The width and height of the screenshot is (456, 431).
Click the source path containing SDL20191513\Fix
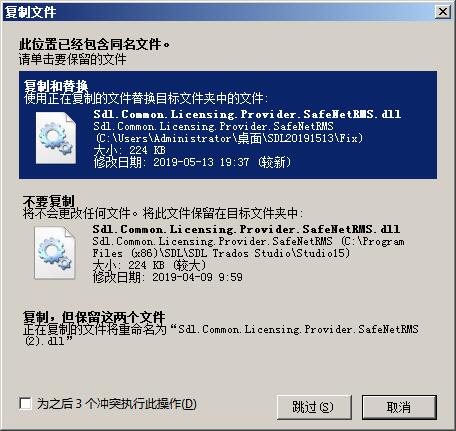point(229,138)
